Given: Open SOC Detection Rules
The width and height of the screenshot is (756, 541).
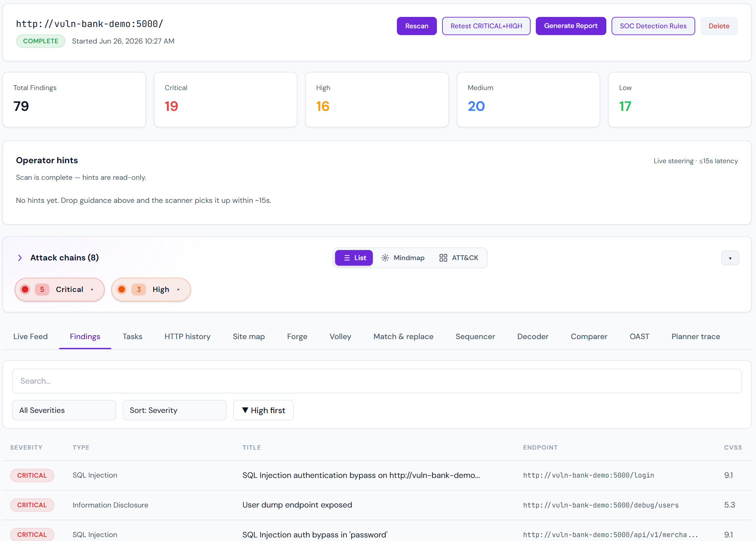Looking at the screenshot, I should pos(653,26).
